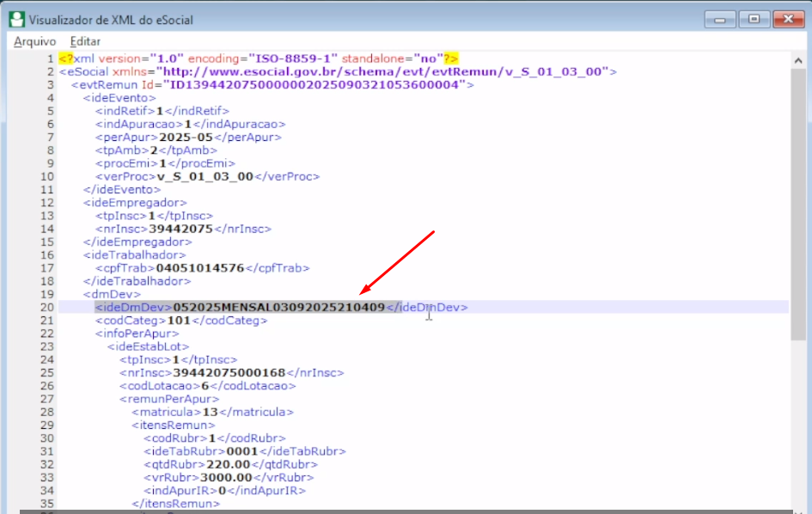
Task: Maximize the Visualizador de XML window
Action: pyautogui.click(x=754, y=20)
